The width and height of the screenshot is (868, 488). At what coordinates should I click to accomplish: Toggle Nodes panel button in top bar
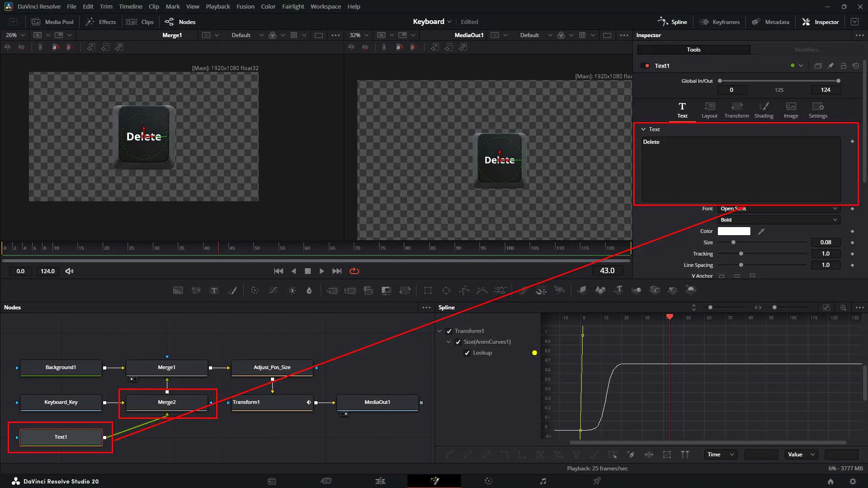(180, 22)
